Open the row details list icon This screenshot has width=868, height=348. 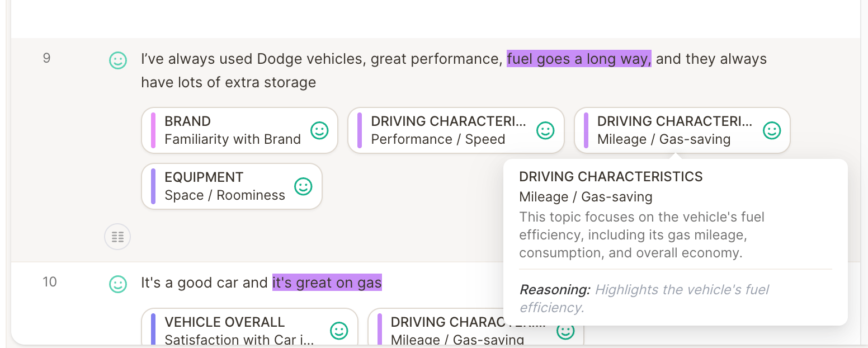pos(117,237)
